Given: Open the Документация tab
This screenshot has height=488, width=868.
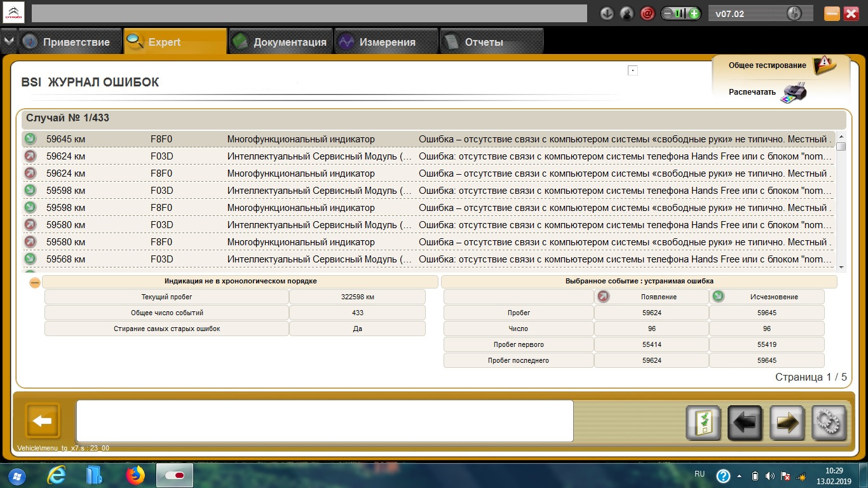Looking at the screenshot, I should point(281,42).
